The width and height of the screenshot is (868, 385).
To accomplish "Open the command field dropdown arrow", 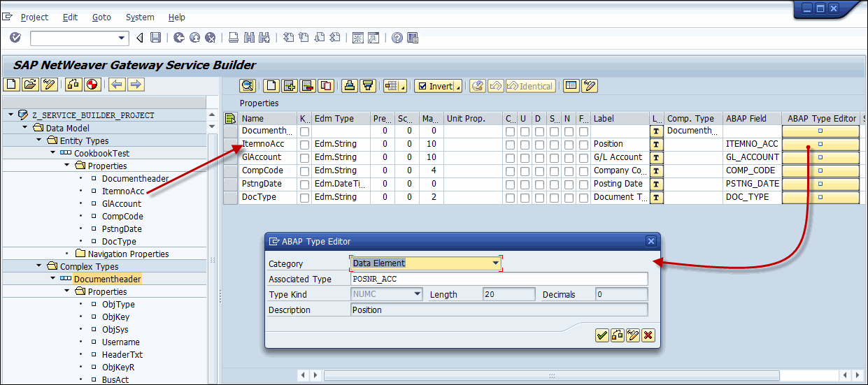I will (x=122, y=38).
